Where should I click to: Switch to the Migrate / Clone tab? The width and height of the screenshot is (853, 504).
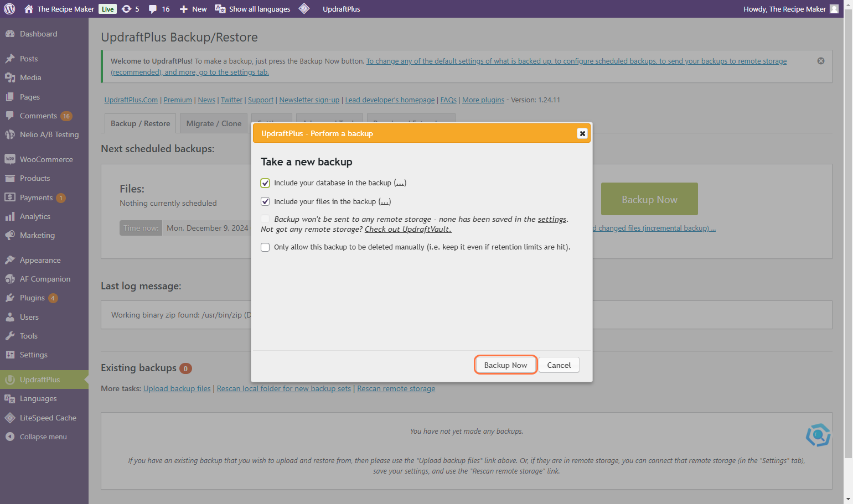pyautogui.click(x=214, y=123)
